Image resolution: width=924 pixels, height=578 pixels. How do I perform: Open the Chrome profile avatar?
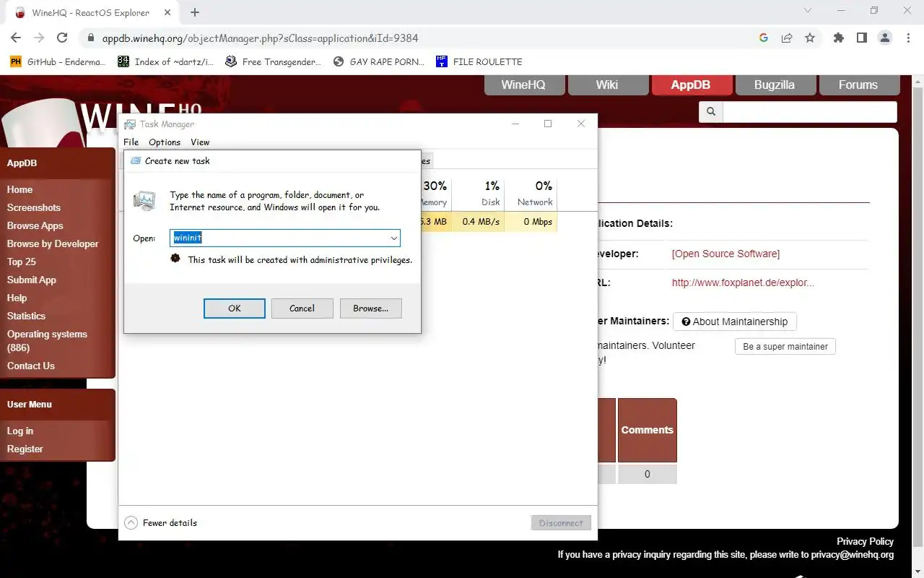[x=885, y=38]
